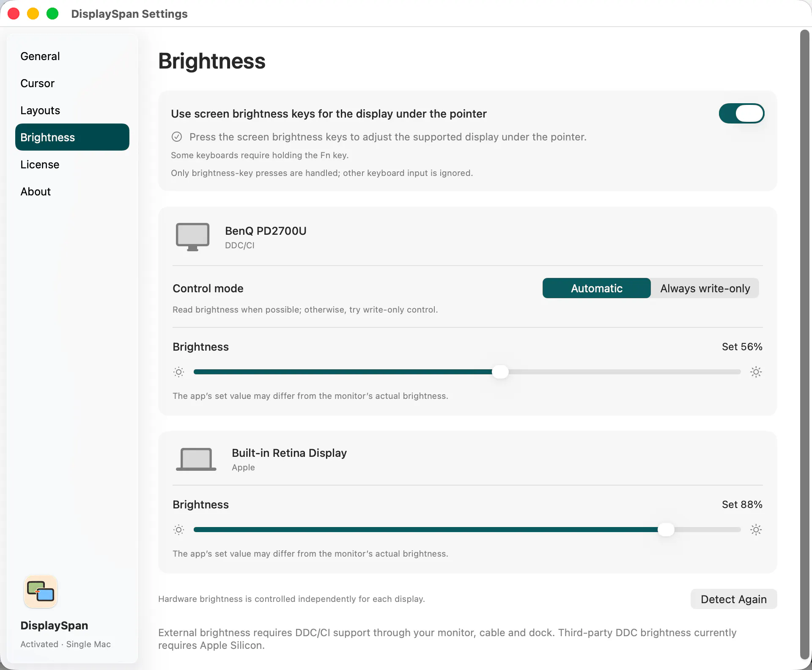
Task: Click the 'DisplaySpan Settings' window title
Action: tap(129, 14)
